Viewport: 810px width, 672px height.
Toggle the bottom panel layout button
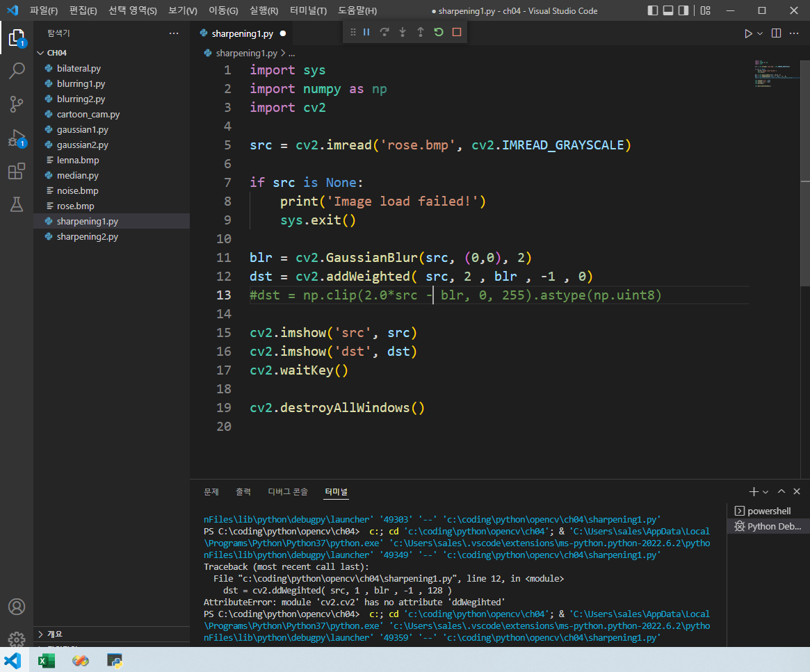click(x=668, y=10)
